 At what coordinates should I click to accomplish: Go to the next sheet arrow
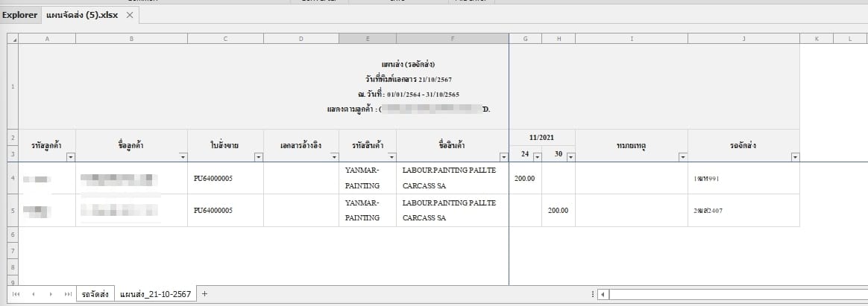pyautogui.click(x=51, y=295)
